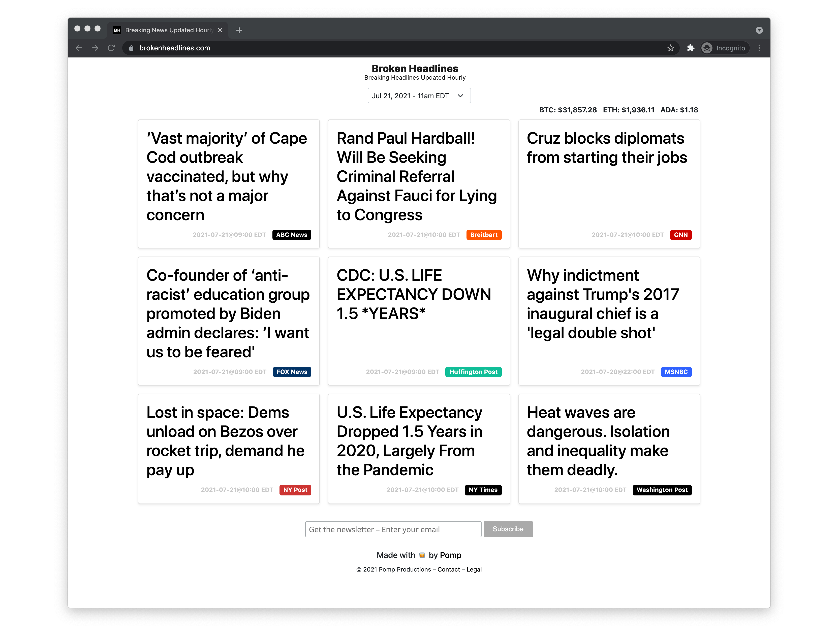Reload the page with refresh icon

click(x=111, y=48)
